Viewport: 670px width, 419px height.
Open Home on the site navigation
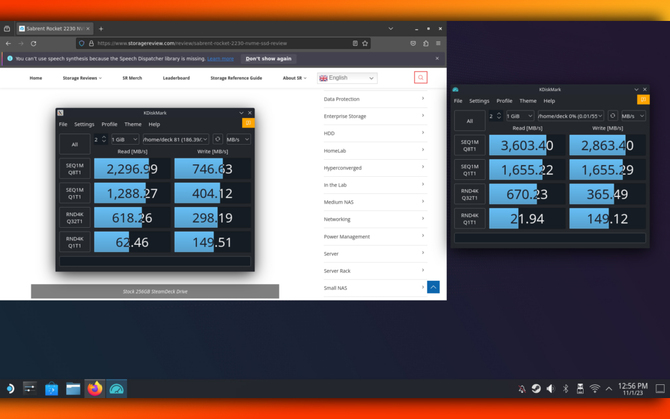(36, 78)
